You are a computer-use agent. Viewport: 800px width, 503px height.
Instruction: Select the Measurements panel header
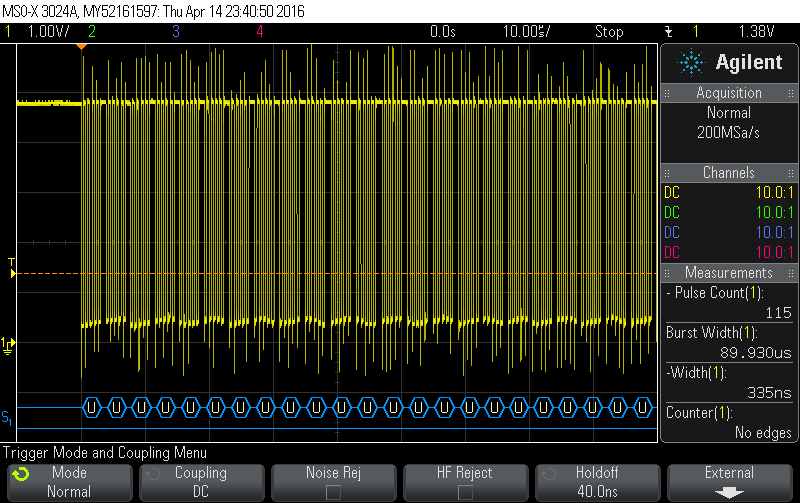pyautogui.click(x=729, y=273)
